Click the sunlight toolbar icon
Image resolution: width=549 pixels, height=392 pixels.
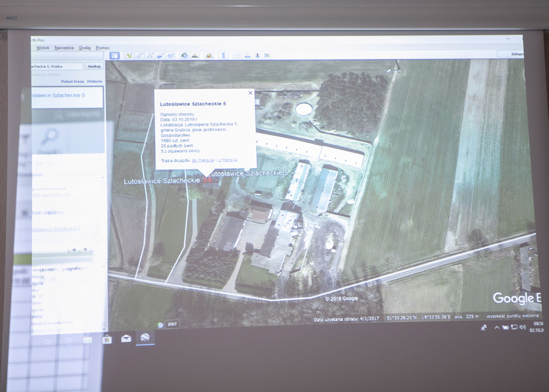pos(195,56)
